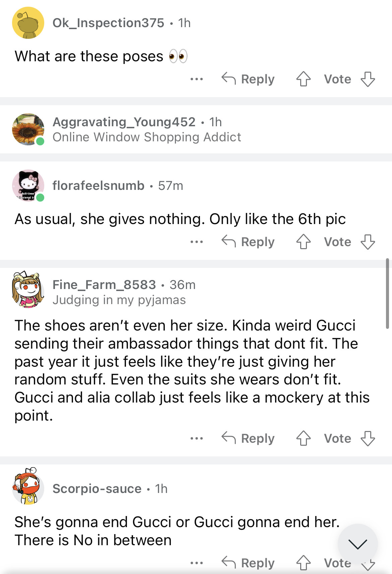Upvote the Ok_Inspection375 comment
392x574 pixels.
tap(303, 79)
